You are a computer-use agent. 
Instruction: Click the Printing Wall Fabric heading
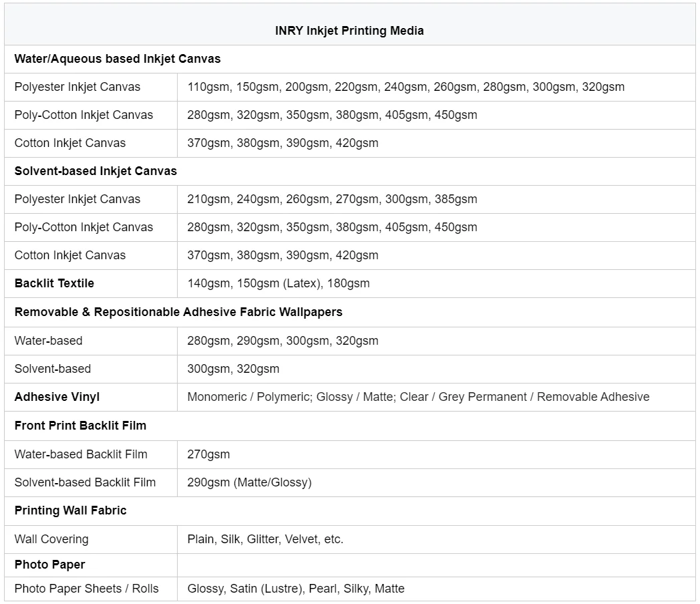(x=70, y=510)
